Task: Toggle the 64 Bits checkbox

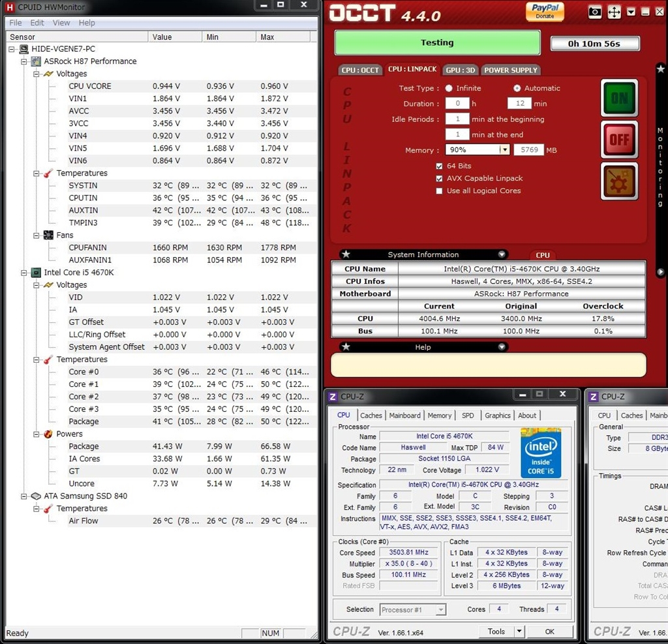Action: click(439, 166)
